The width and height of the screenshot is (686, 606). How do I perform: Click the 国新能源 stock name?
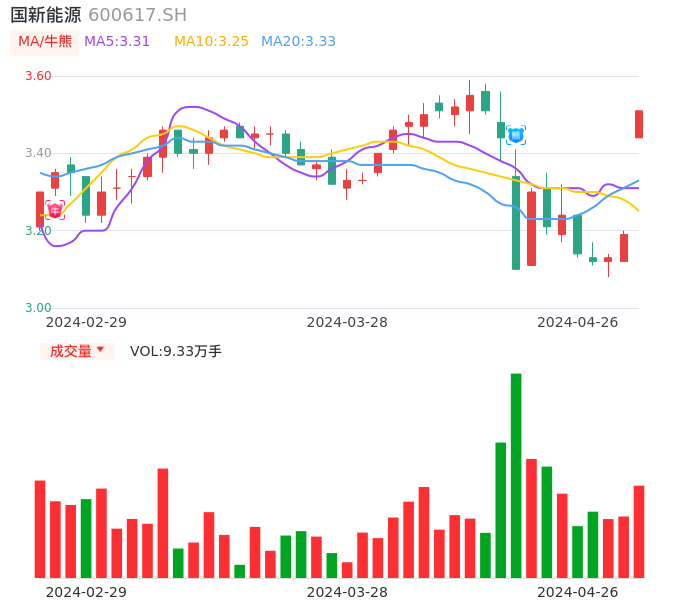[x=46, y=15]
